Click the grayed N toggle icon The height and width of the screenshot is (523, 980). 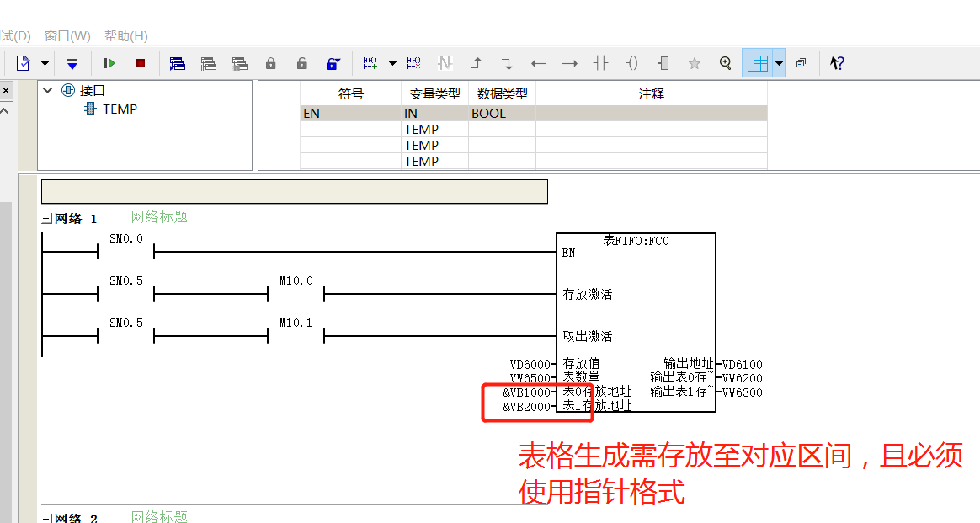[x=445, y=63]
